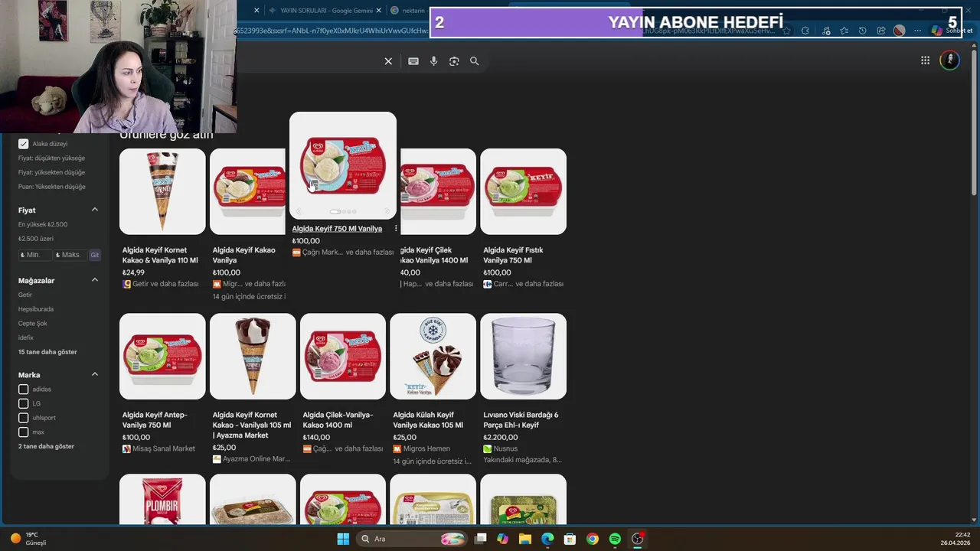
Task: Sort by Puan: Yüksekten düşüğe
Action: [x=52, y=187]
